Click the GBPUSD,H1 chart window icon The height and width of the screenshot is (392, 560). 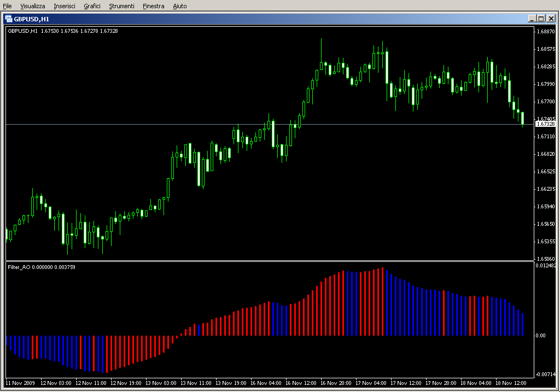[x=9, y=19]
